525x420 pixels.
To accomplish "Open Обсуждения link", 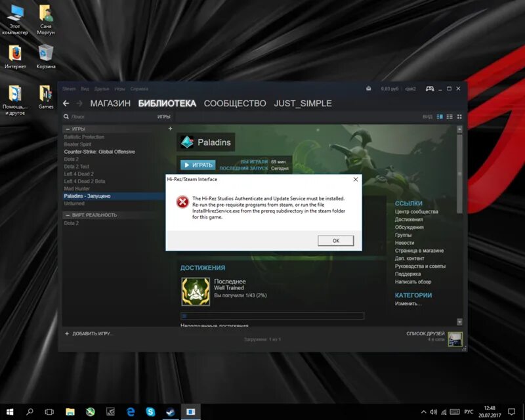I will click(409, 227).
